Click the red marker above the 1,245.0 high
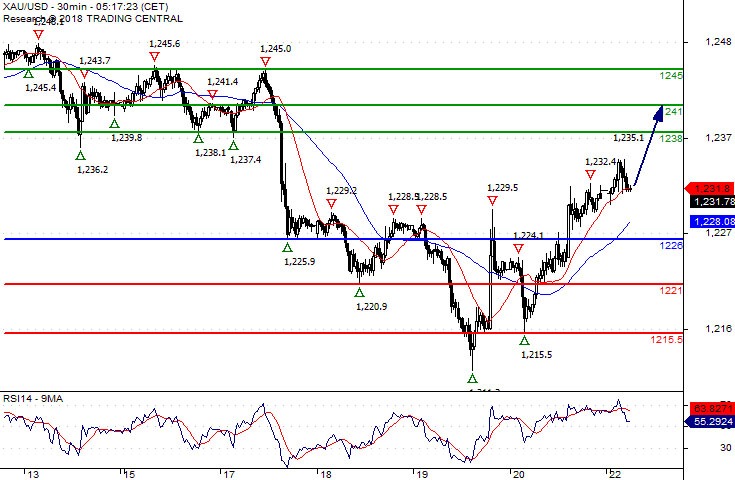The image size is (735, 480). click(x=265, y=62)
